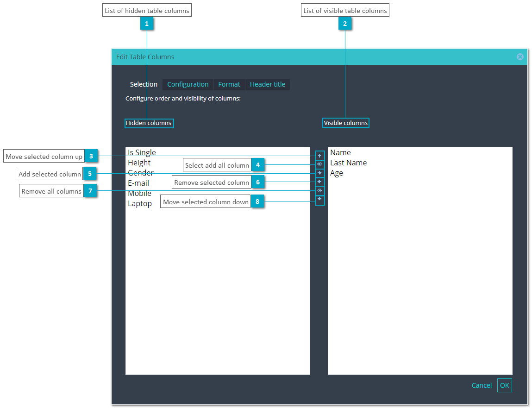Confirm changes with the OK button

point(505,385)
